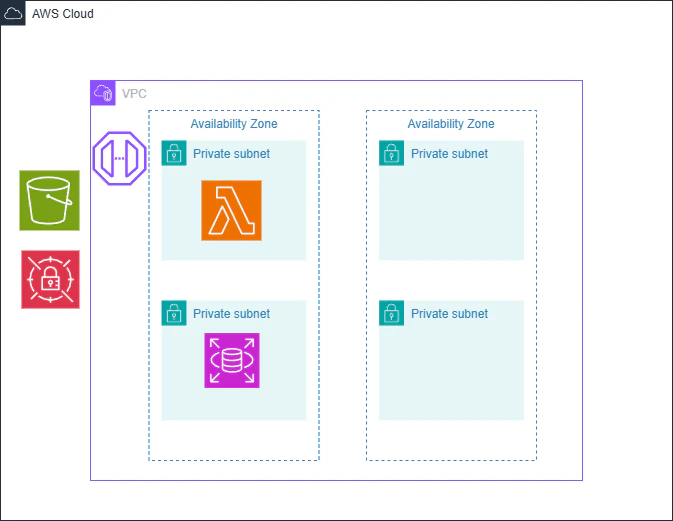Click lock icon of right zone's upper subnet
This screenshot has height=521, width=673.
(x=391, y=153)
